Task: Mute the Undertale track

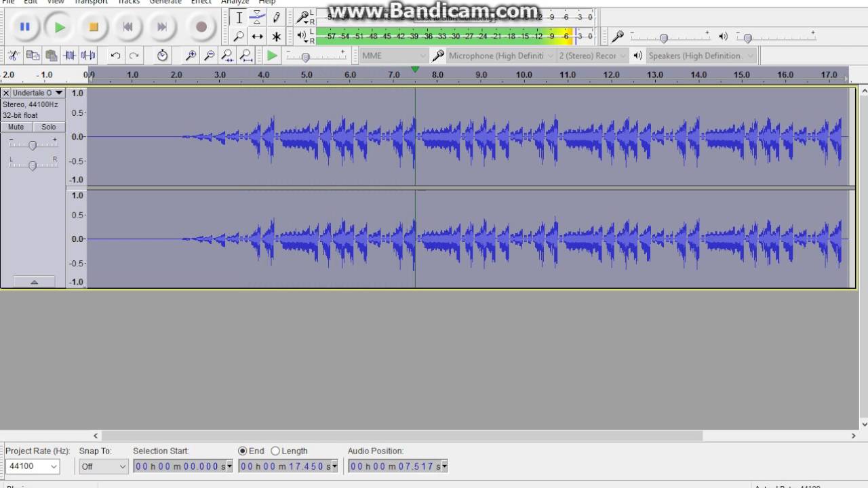Action: 16,127
